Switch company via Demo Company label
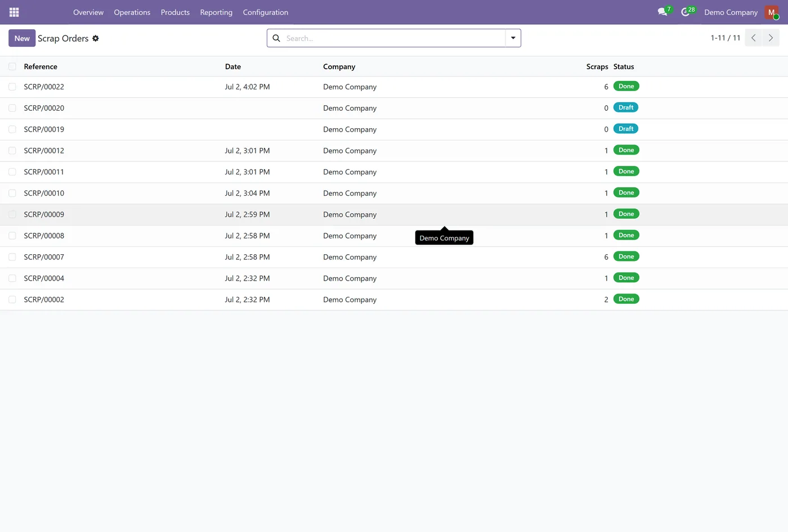The width and height of the screenshot is (788, 532). (731, 12)
